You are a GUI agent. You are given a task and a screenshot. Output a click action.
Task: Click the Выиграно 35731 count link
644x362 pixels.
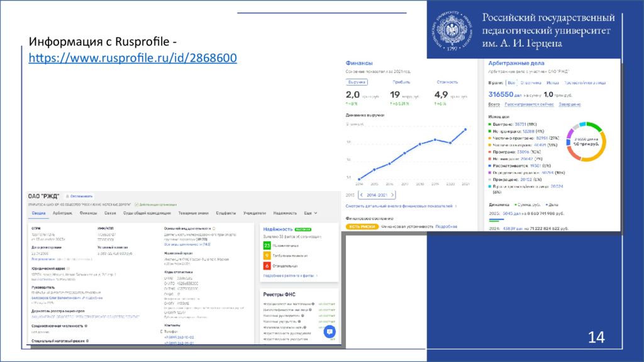point(520,124)
